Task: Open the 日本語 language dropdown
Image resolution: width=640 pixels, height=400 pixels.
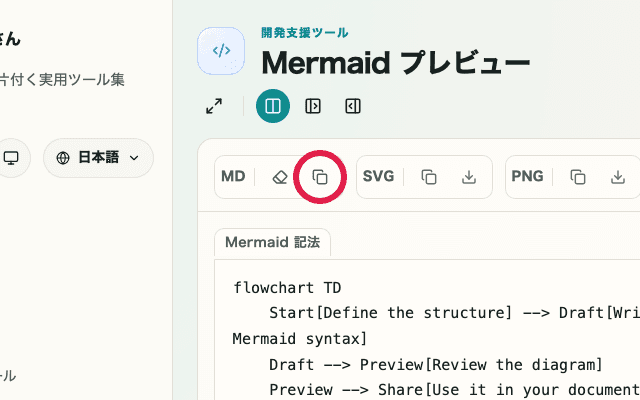Action: [x=98, y=158]
